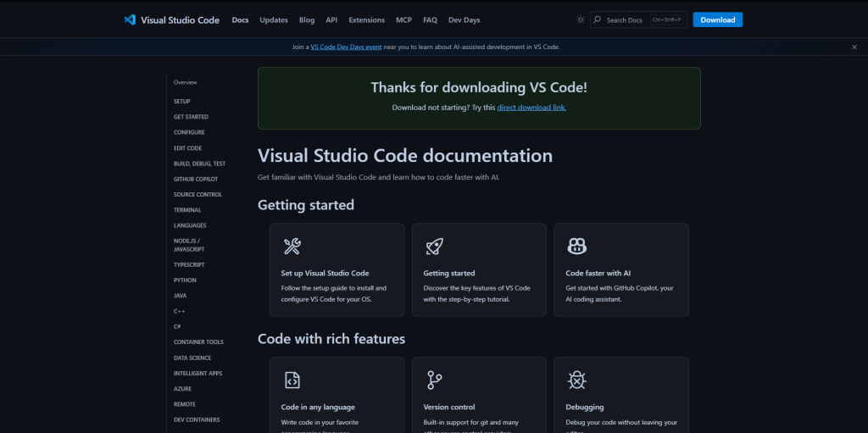Follow the direct download link

pyautogui.click(x=531, y=108)
